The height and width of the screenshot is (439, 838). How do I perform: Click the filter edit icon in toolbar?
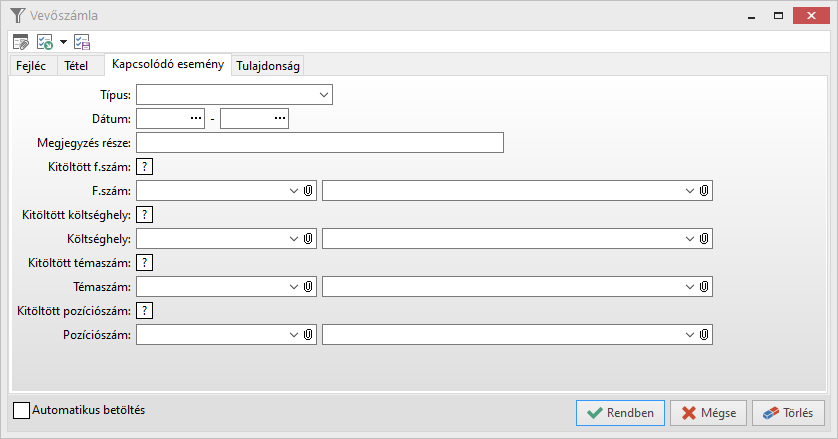pos(20,42)
